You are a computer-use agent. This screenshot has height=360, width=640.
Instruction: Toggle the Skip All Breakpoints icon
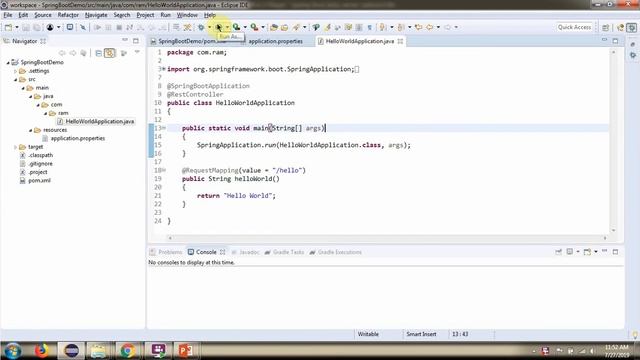point(83,27)
